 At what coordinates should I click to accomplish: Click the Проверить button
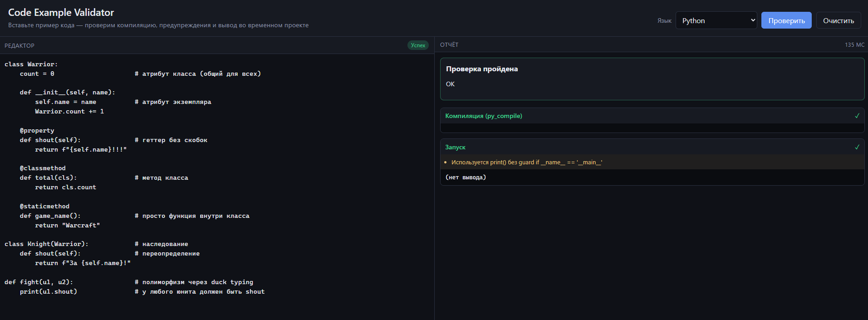coord(786,20)
